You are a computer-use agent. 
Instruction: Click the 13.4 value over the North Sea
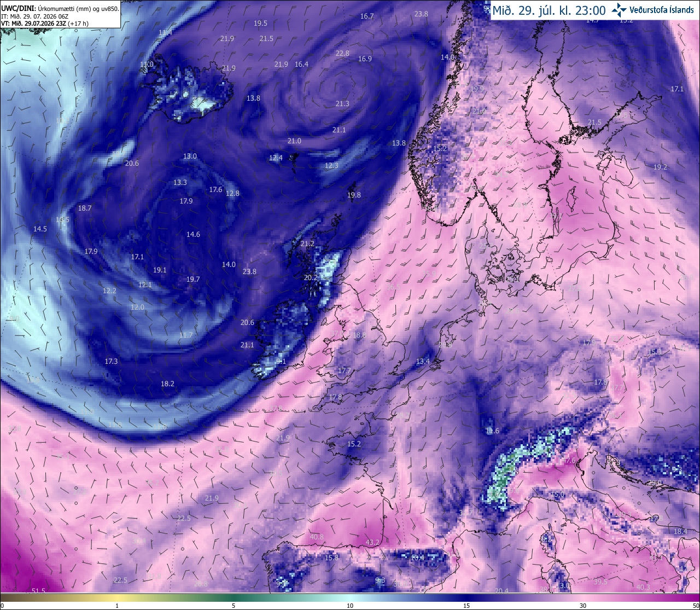point(423,362)
